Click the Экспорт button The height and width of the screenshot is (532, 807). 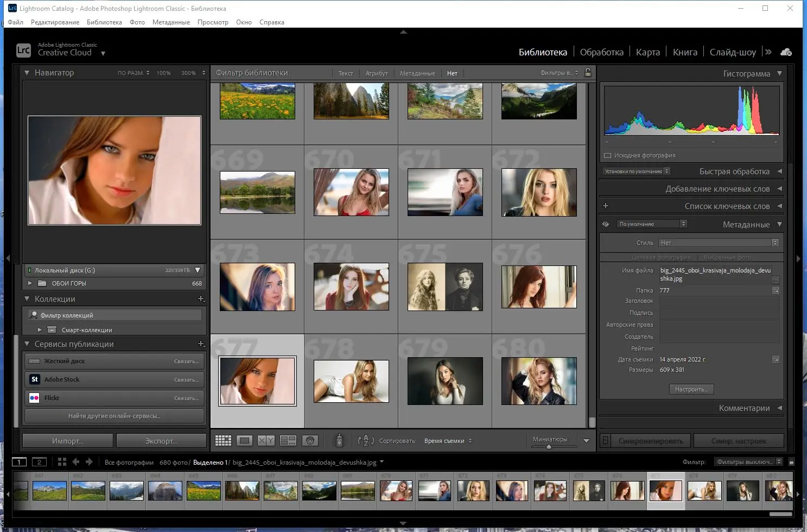coord(161,441)
